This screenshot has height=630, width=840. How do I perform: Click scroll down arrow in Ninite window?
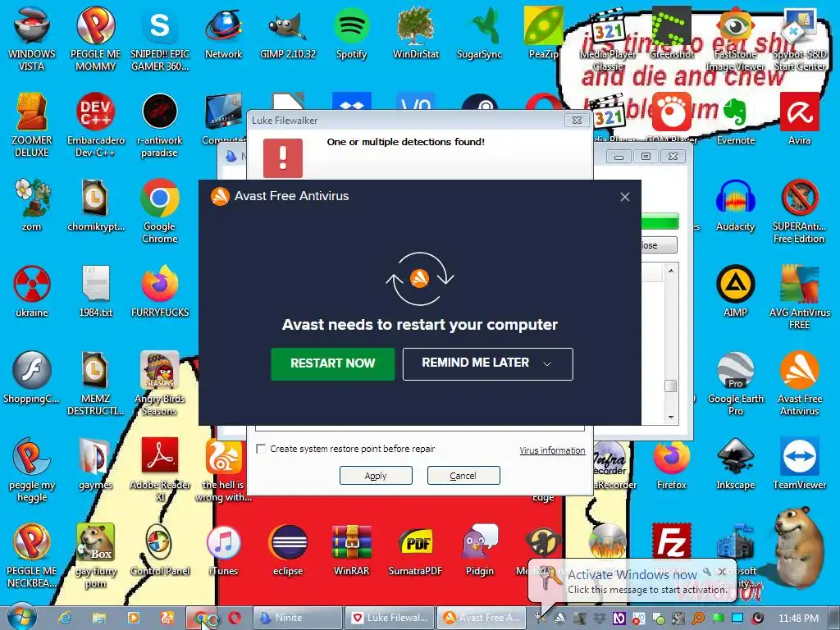pos(671,417)
